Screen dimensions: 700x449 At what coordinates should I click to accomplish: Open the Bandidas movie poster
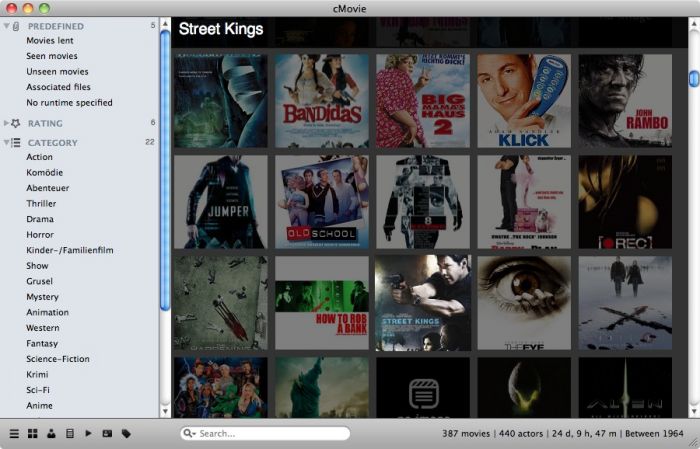click(322, 101)
